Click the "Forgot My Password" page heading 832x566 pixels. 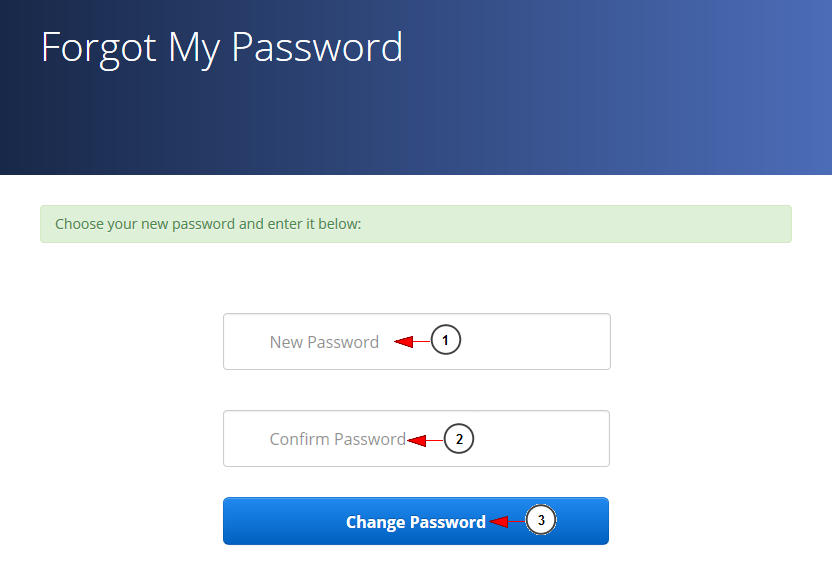[221, 47]
